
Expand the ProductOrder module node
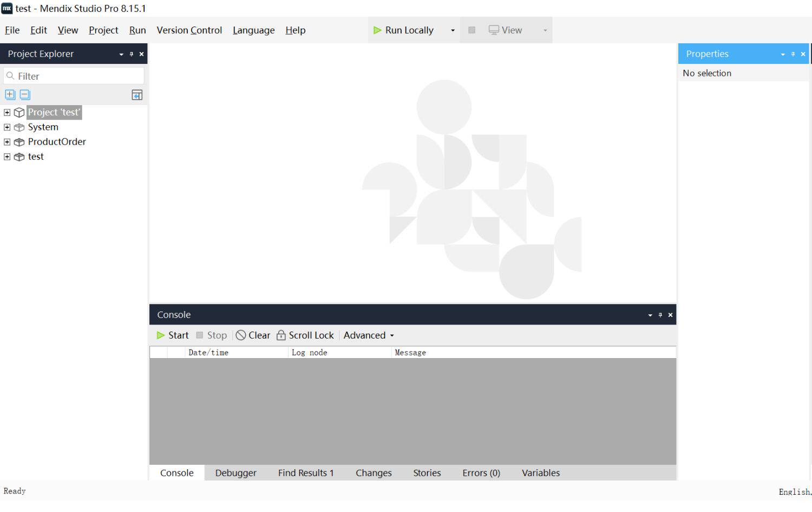pos(7,142)
